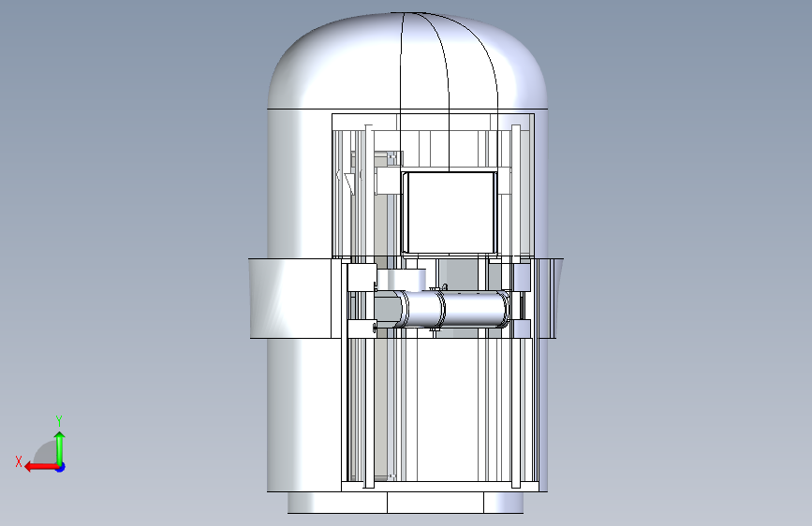Select the horizontal cylinder in the model center

450,309
